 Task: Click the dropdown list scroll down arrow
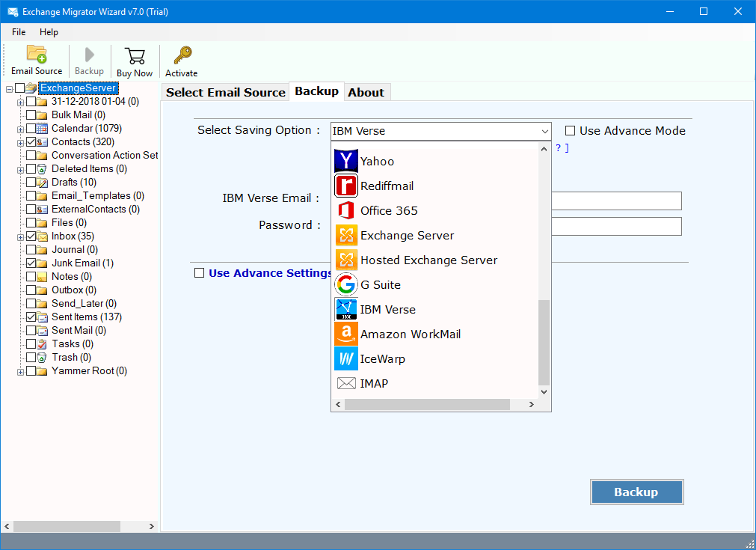coord(544,392)
